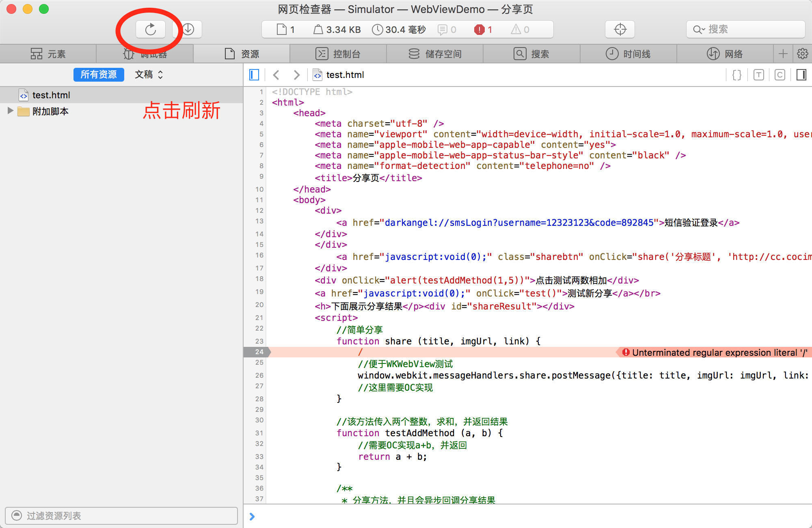Switch to the 控制台 tab

(338, 54)
